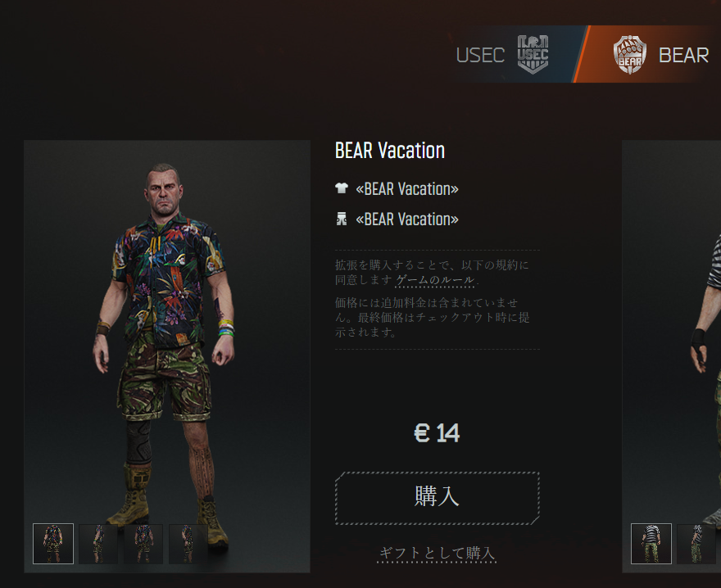Open the ギフトとして購入 gift purchase link
721x588 pixels.
[x=437, y=553]
